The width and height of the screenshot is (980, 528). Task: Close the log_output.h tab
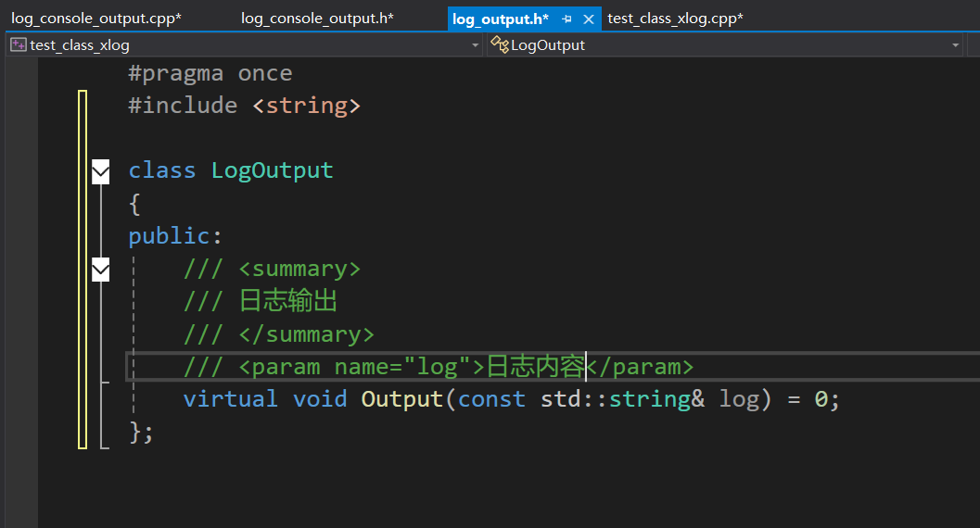point(588,19)
